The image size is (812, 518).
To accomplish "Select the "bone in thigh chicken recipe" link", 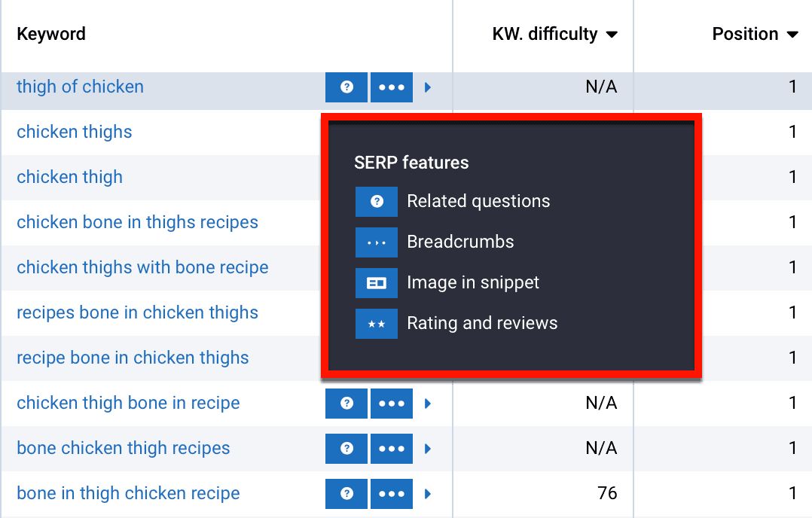I will pyautogui.click(x=127, y=493).
